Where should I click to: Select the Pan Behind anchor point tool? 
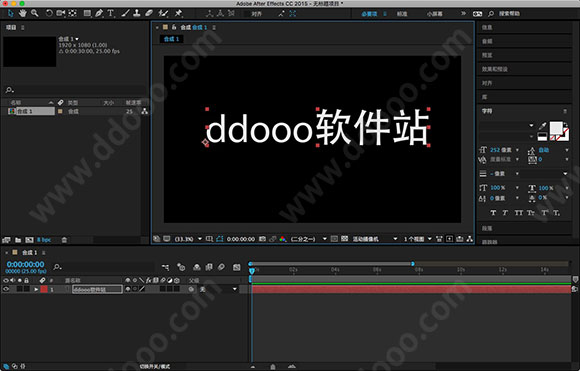coord(72,13)
